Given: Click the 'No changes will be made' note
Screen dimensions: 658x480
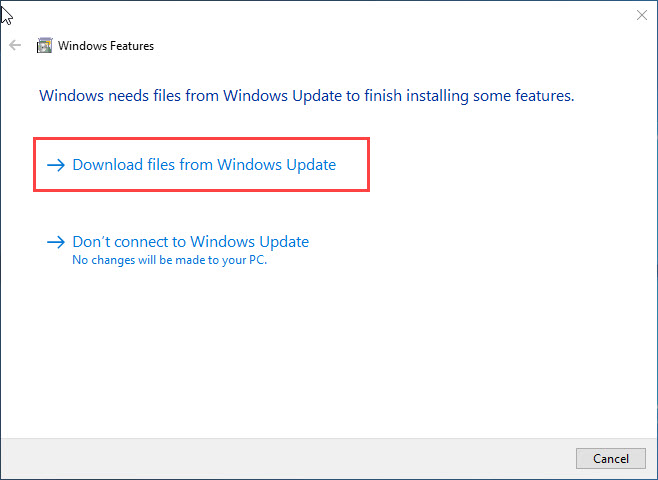Looking at the screenshot, I should click(170, 260).
